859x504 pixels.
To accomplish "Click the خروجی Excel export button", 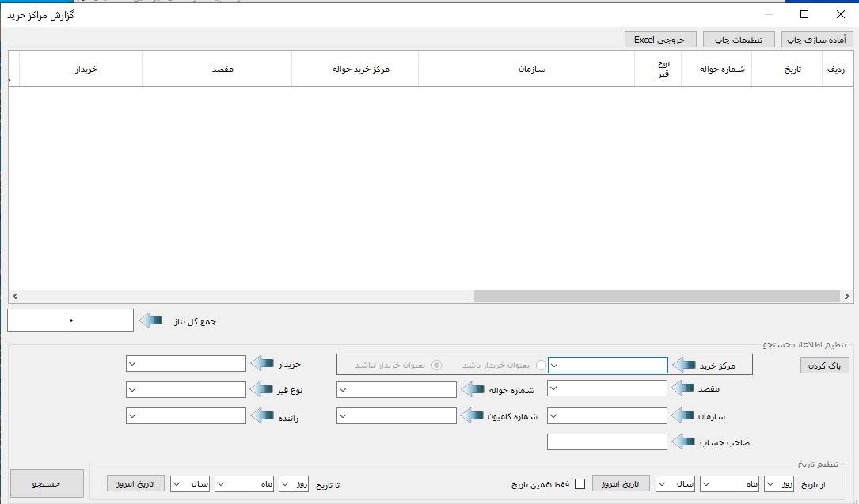I will 659,39.
